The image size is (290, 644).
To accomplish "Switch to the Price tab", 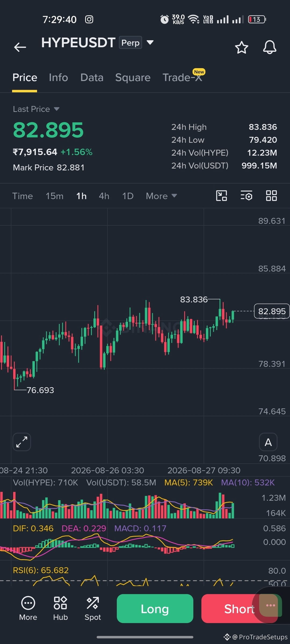I will click(25, 78).
